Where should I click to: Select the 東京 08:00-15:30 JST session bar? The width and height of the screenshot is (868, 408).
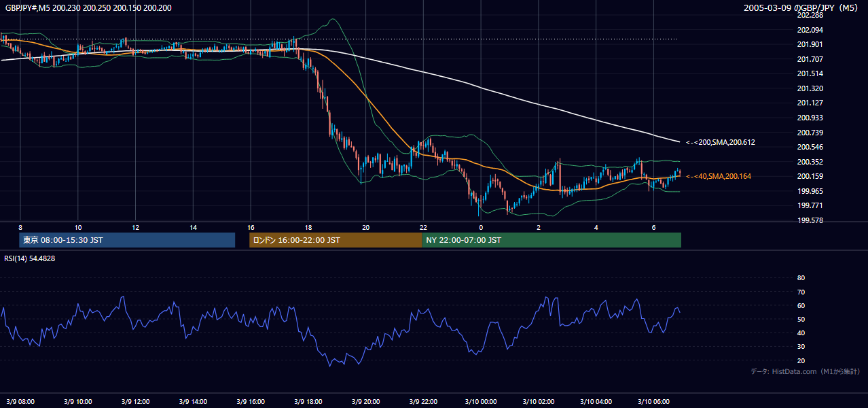[127, 240]
